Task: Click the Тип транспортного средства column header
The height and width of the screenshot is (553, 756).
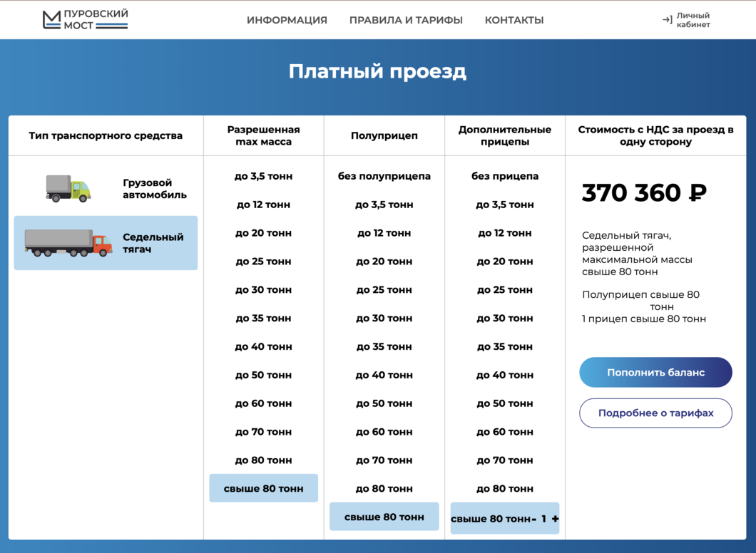Action: [106, 136]
